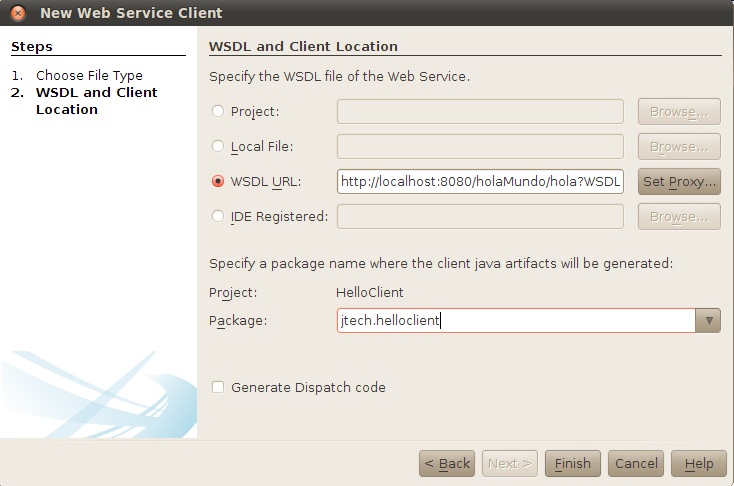Cancel the web service client wizard
The height and width of the screenshot is (486, 734).
636,463
